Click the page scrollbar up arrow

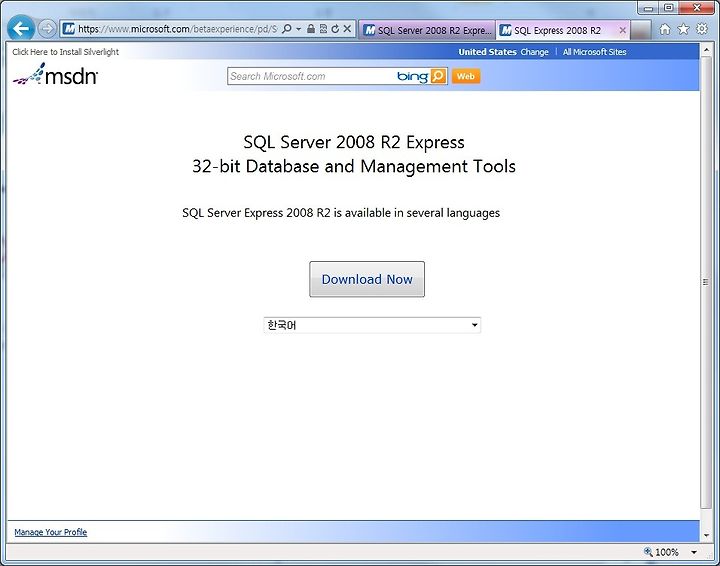(x=706, y=50)
